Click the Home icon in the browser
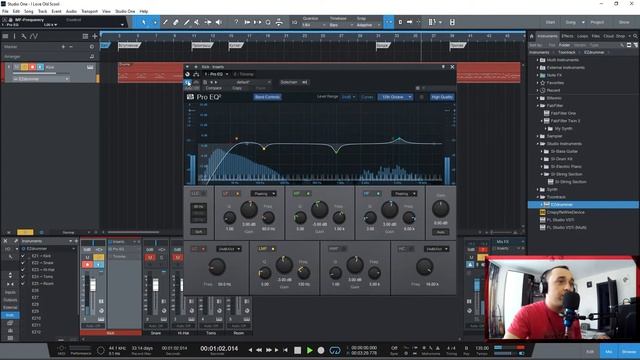Image resolution: width=640 pixels, height=360 pixels. [531, 36]
